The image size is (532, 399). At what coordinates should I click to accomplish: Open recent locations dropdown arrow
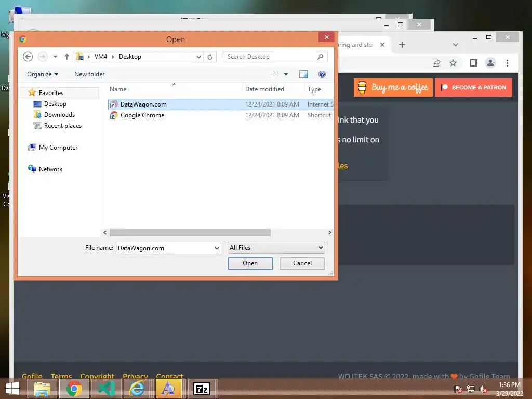point(55,57)
